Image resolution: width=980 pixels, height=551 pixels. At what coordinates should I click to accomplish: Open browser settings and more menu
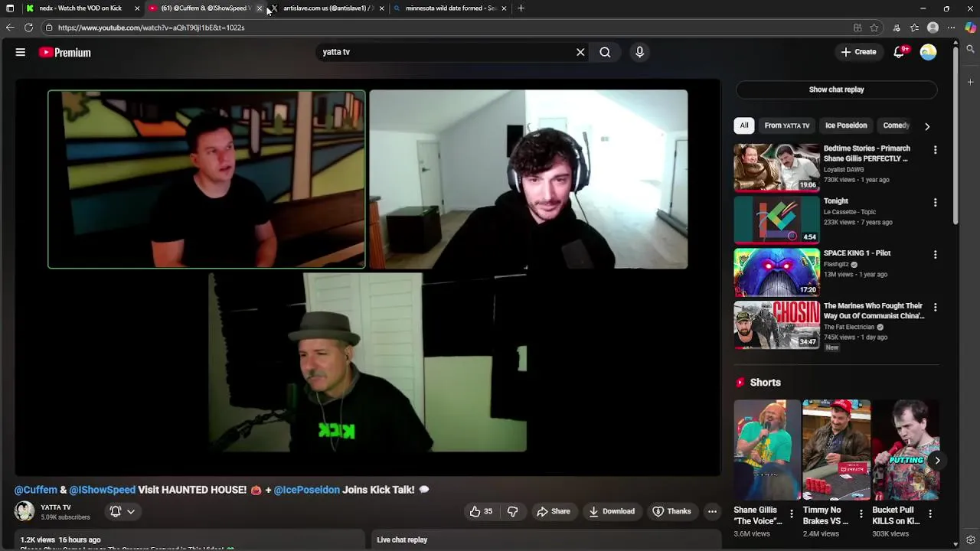[x=951, y=28]
